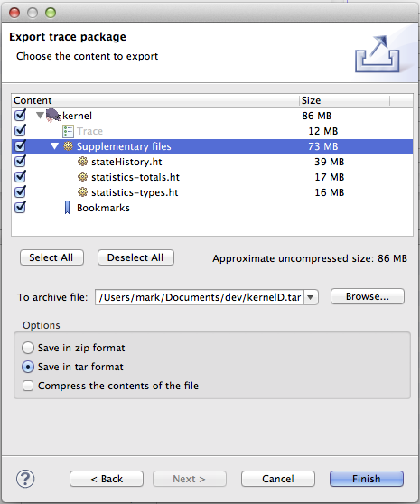Enable Compress the contents of the file

point(28,386)
